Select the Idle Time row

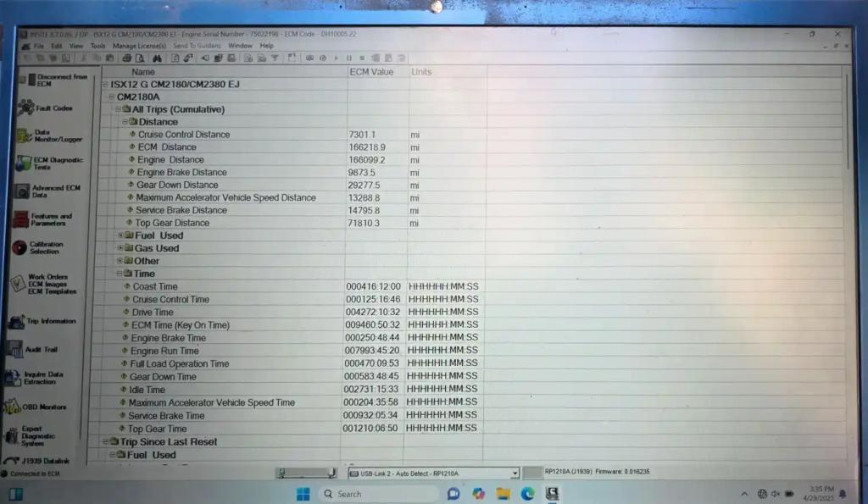[147, 390]
